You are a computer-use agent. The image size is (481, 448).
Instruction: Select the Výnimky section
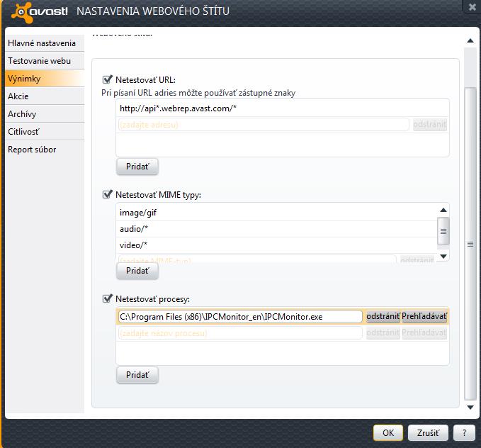pyautogui.click(x=45, y=79)
